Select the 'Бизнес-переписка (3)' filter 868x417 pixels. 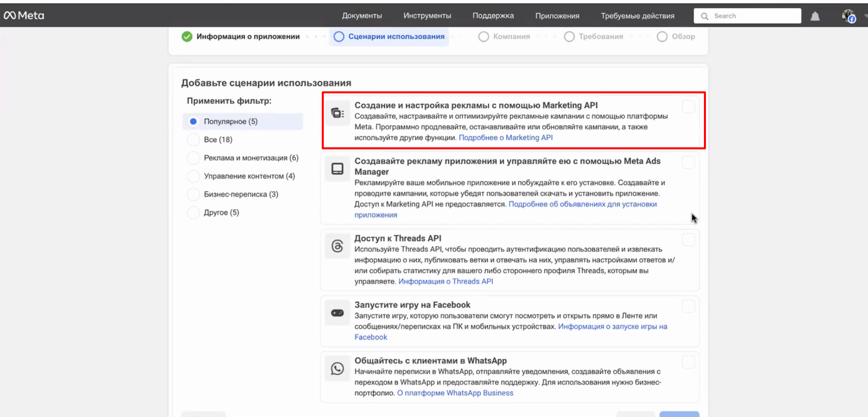coord(193,194)
